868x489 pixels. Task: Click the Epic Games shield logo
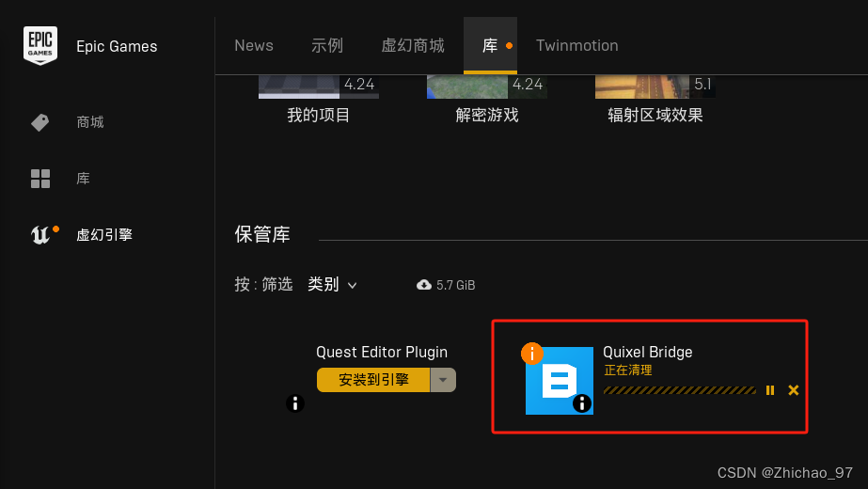tap(40, 45)
